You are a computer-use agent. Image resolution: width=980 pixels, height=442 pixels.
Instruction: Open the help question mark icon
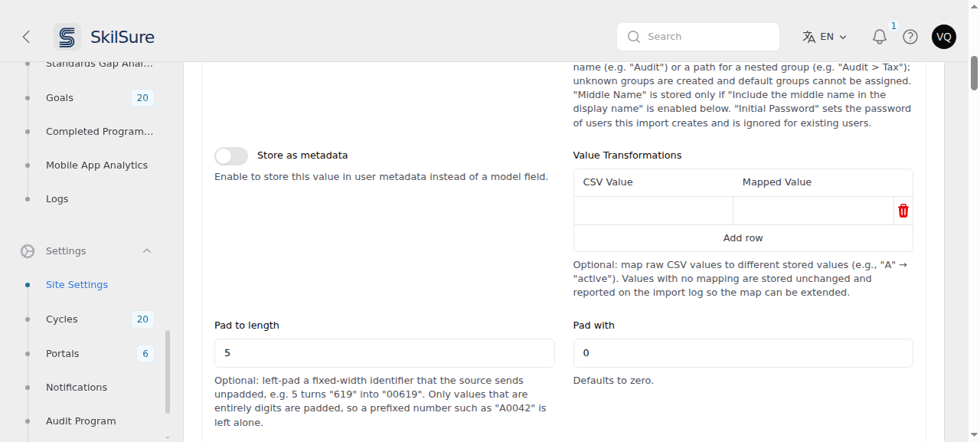pos(910,37)
